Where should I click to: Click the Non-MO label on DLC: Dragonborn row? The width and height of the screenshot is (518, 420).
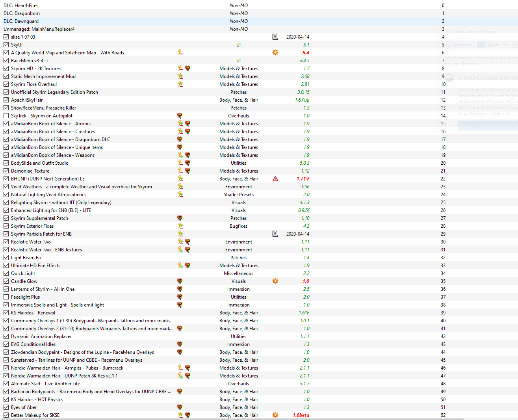239,13
